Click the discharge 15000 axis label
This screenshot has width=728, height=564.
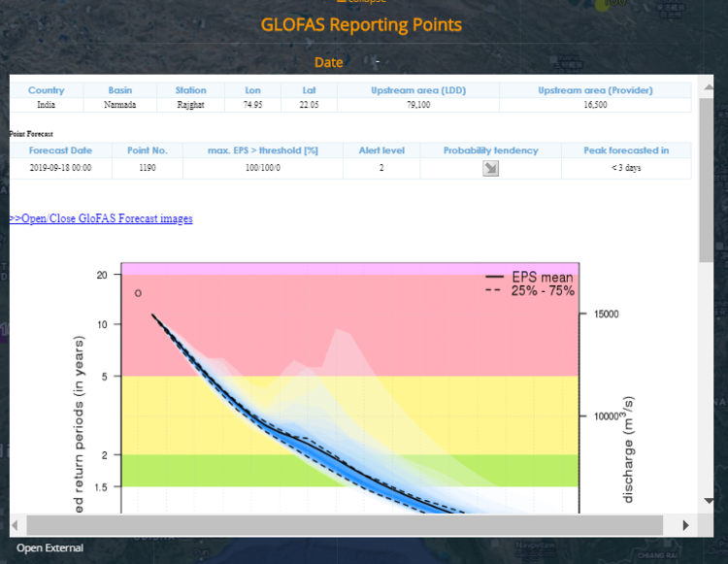tap(607, 314)
